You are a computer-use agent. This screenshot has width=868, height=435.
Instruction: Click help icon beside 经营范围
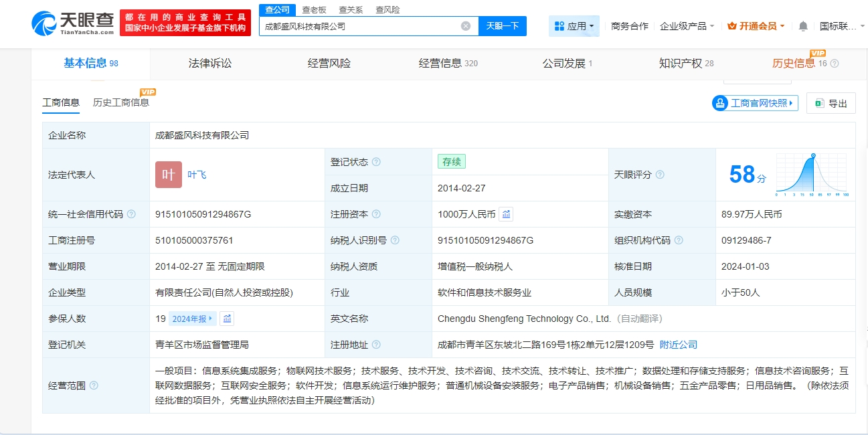coord(94,385)
